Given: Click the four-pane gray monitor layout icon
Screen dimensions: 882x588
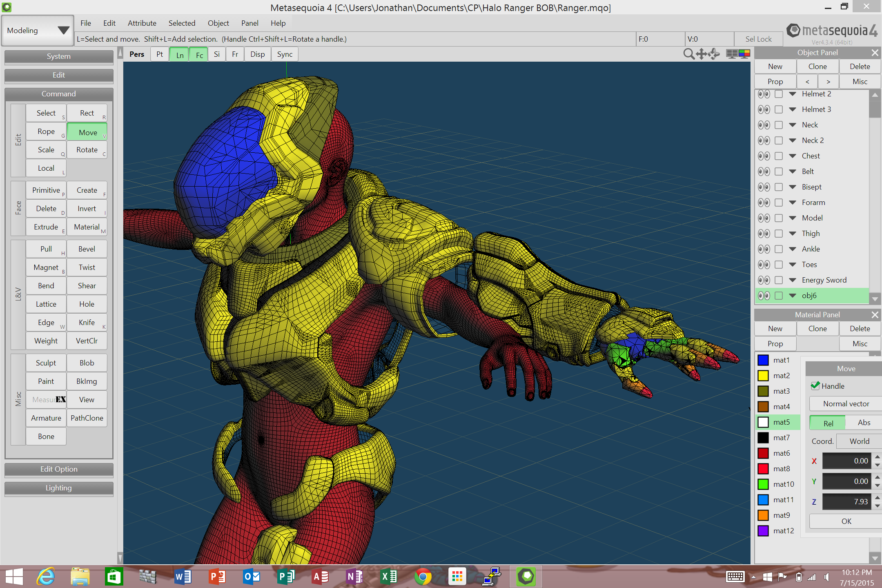Looking at the screenshot, I should click(x=732, y=54).
